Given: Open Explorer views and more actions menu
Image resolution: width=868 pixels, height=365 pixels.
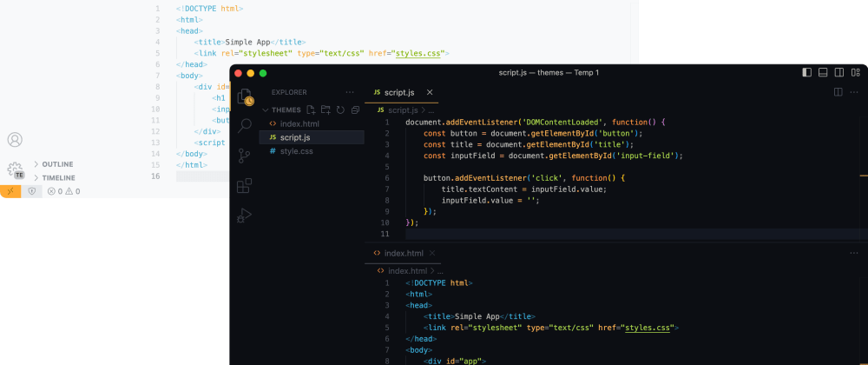Looking at the screenshot, I should tap(350, 92).
